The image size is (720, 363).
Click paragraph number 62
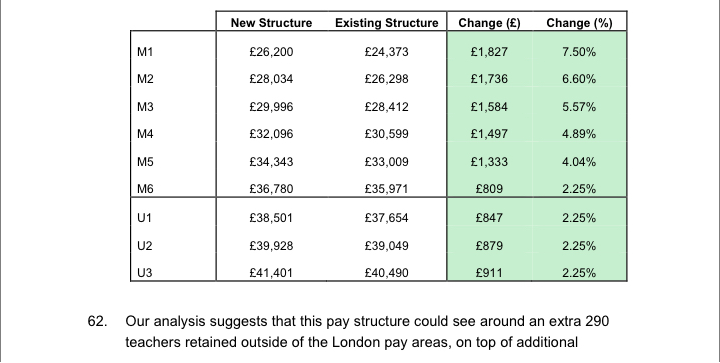point(97,321)
